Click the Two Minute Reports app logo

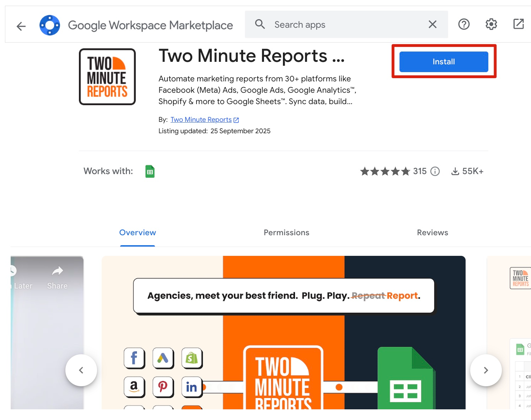107,77
